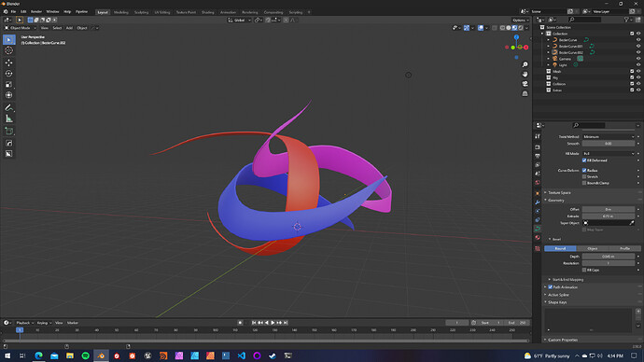The image size is (644, 362).
Task: Open Visual Studio Code from the taskbar
Action: click(x=242, y=355)
